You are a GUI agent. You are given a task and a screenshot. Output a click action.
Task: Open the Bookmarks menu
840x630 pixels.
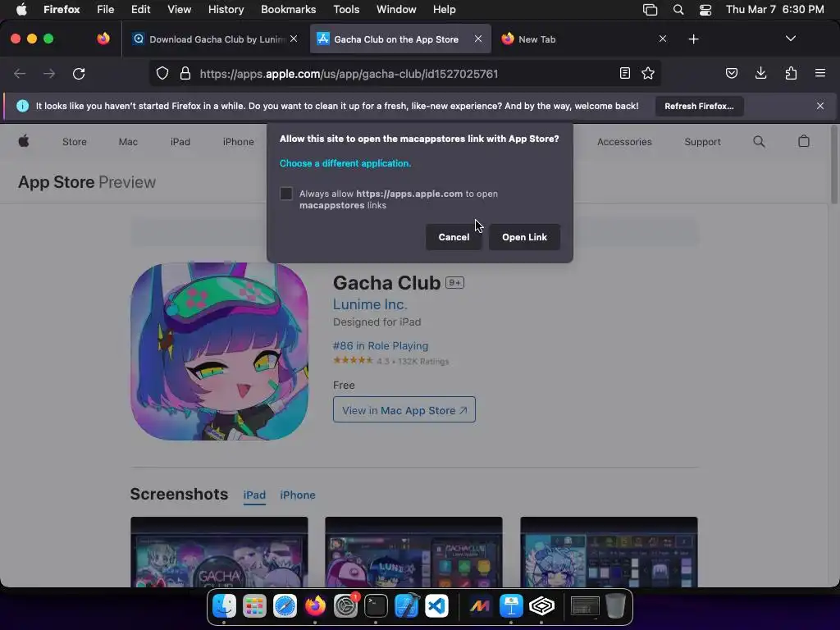point(288,9)
